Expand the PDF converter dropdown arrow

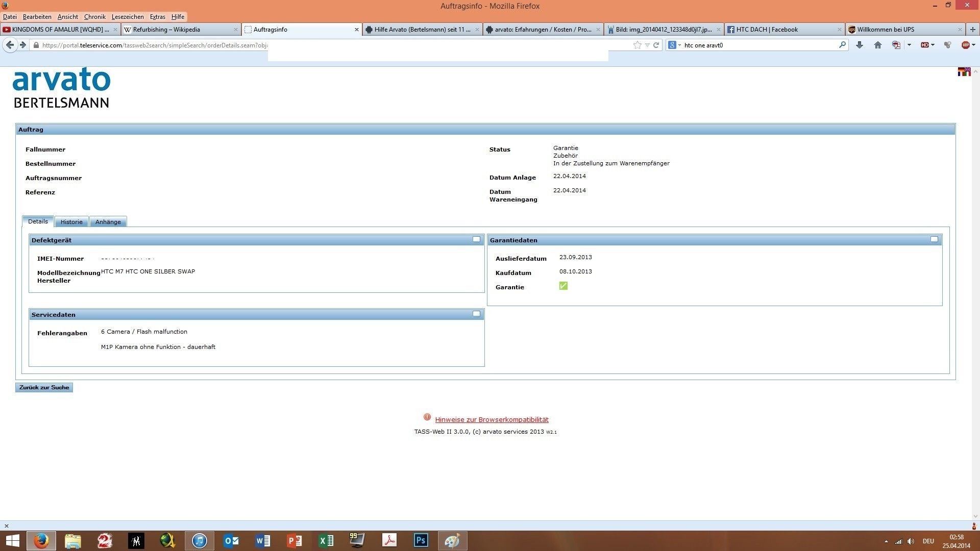tap(909, 45)
